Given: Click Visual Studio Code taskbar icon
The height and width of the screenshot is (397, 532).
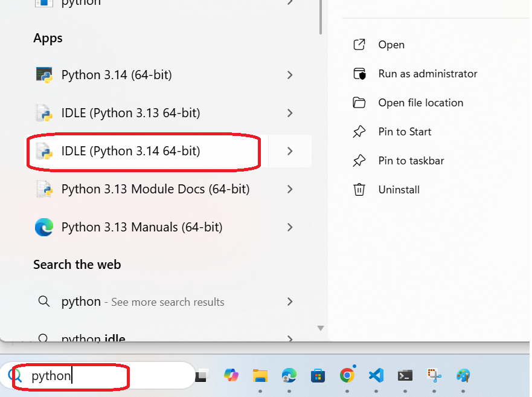Looking at the screenshot, I should click(x=376, y=375).
